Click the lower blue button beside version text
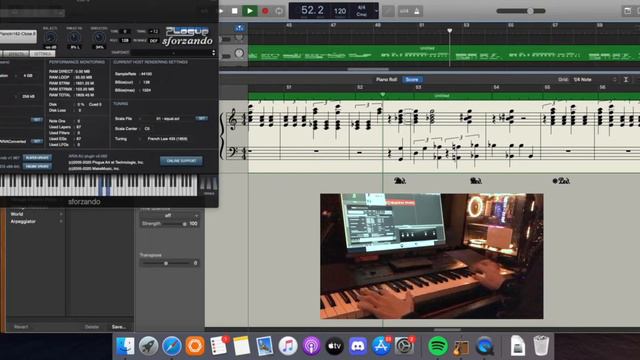Image resolution: width=640 pixels, height=360 pixels. pos(37,167)
